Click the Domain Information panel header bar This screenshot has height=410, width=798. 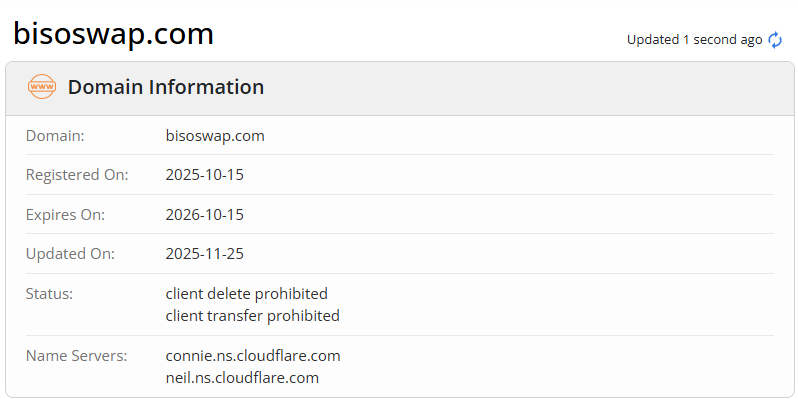click(500, 88)
